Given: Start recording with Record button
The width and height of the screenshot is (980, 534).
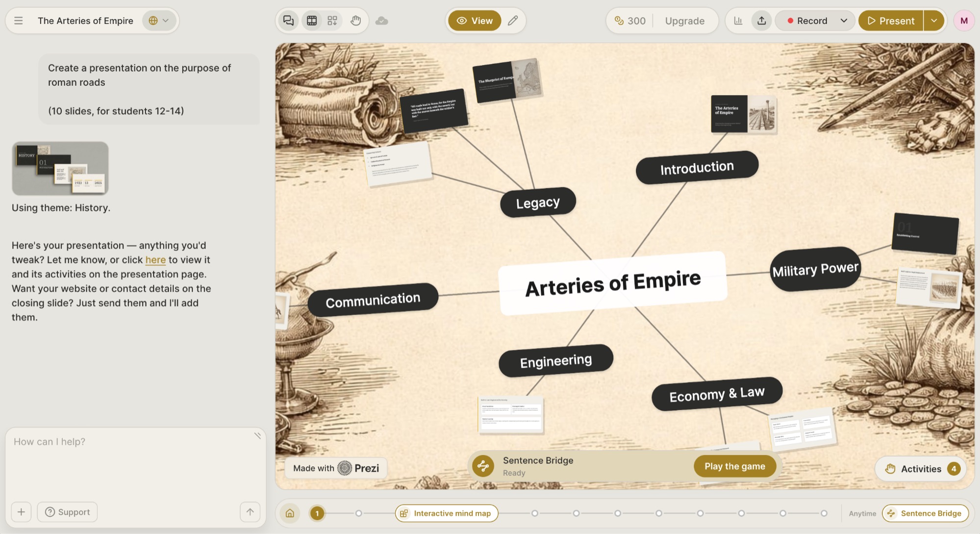Looking at the screenshot, I should (x=807, y=21).
